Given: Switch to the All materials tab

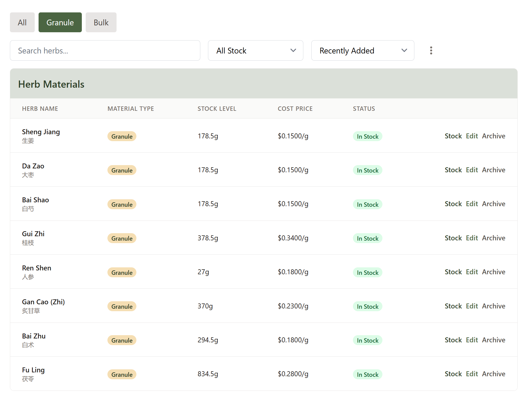Looking at the screenshot, I should click(22, 22).
